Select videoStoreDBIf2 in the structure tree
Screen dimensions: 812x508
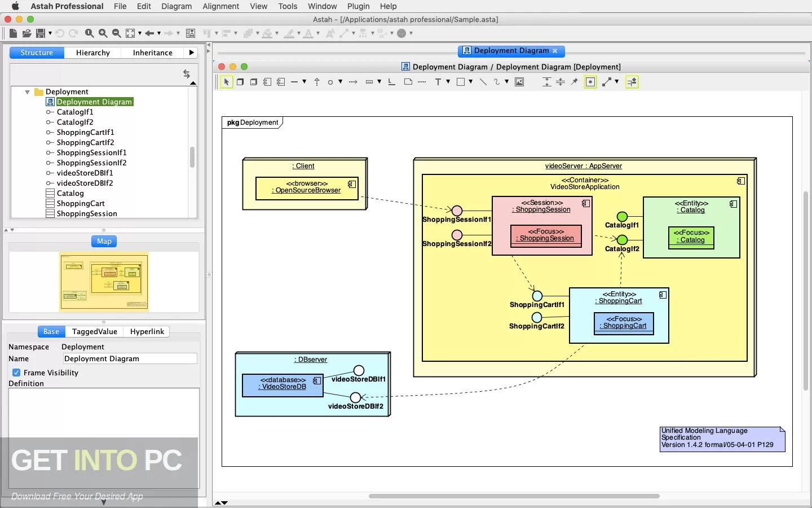click(85, 183)
